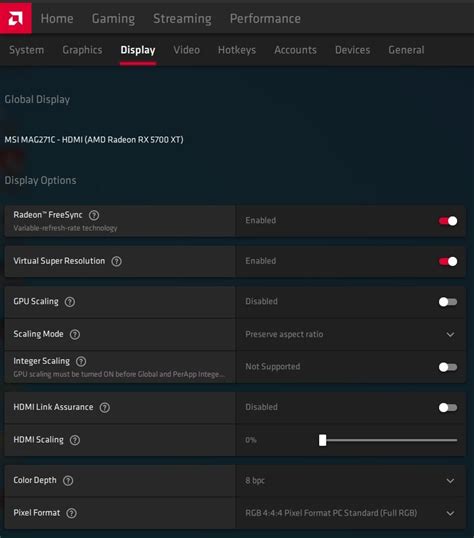Open the Color Depth dropdown chevron
This screenshot has height=538, width=474.
point(450,481)
